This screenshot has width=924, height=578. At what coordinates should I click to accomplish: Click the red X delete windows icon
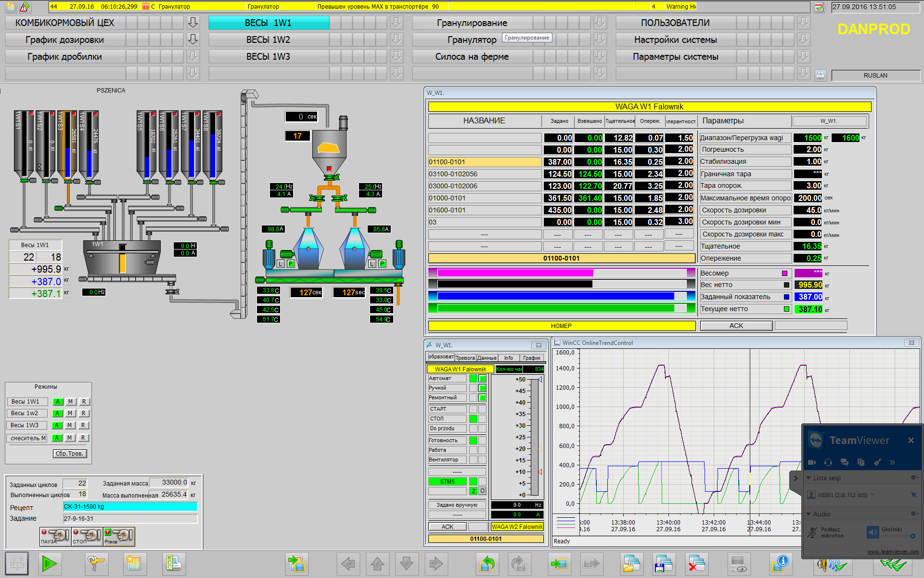pos(696,563)
